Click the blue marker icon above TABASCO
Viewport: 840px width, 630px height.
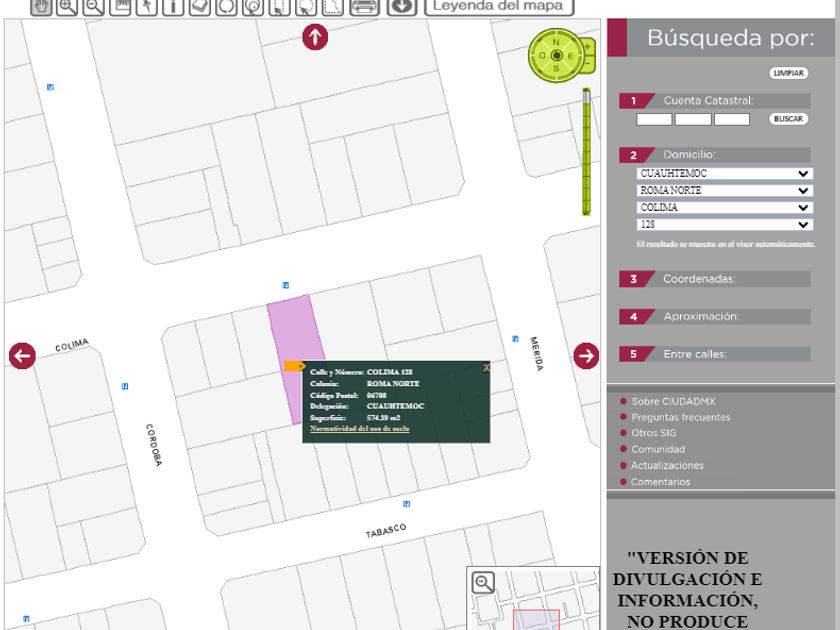coord(407,504)
